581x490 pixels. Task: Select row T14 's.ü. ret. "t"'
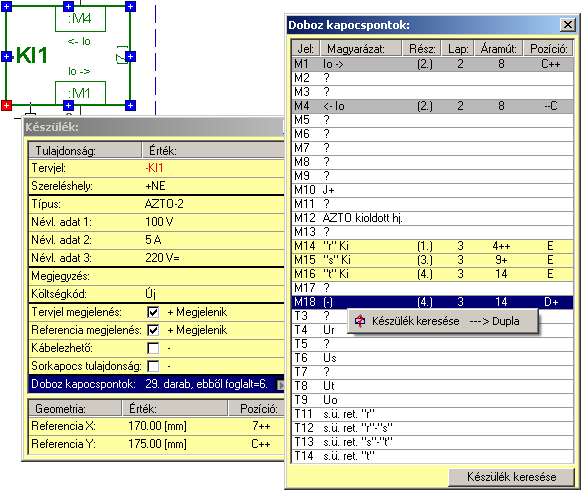coord(432,456)
